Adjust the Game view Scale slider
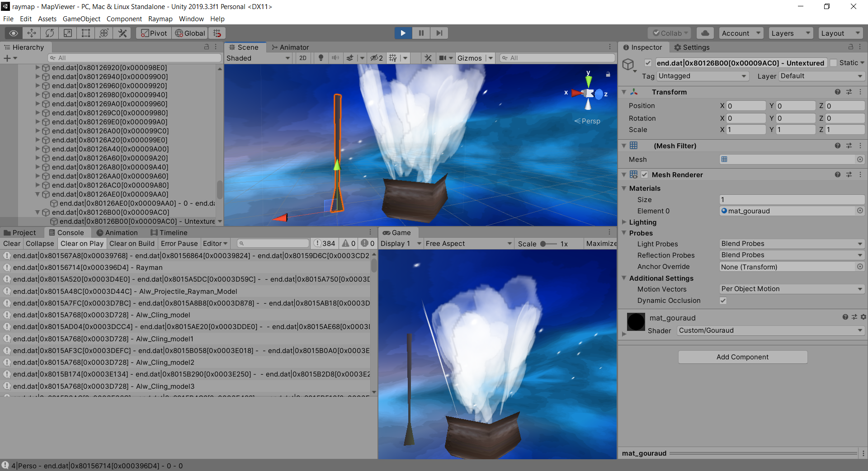868x471 pixels. click(548, 244)
